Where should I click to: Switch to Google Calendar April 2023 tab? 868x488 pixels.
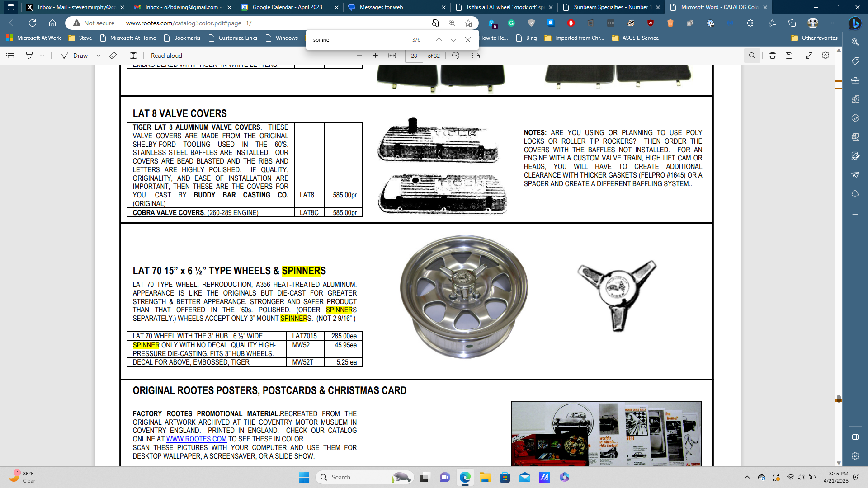[x=289, y=7]
